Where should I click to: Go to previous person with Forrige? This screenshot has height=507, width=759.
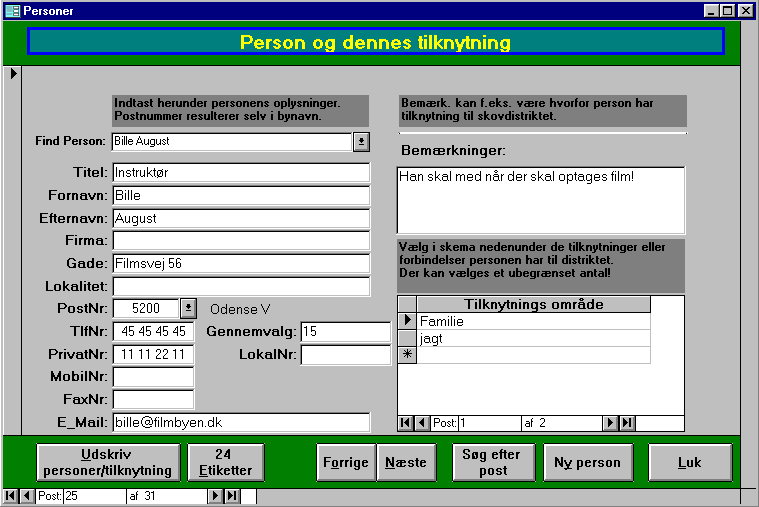(x=346, y=463)
